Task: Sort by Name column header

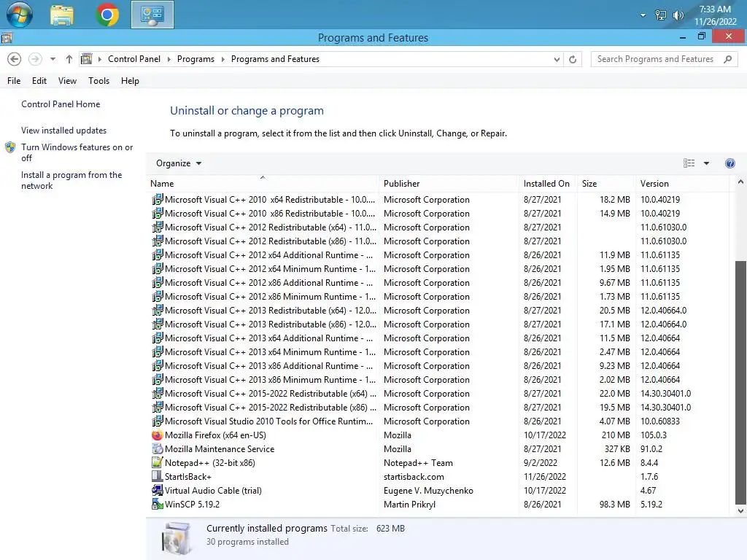Action: [x=263, y=183]
